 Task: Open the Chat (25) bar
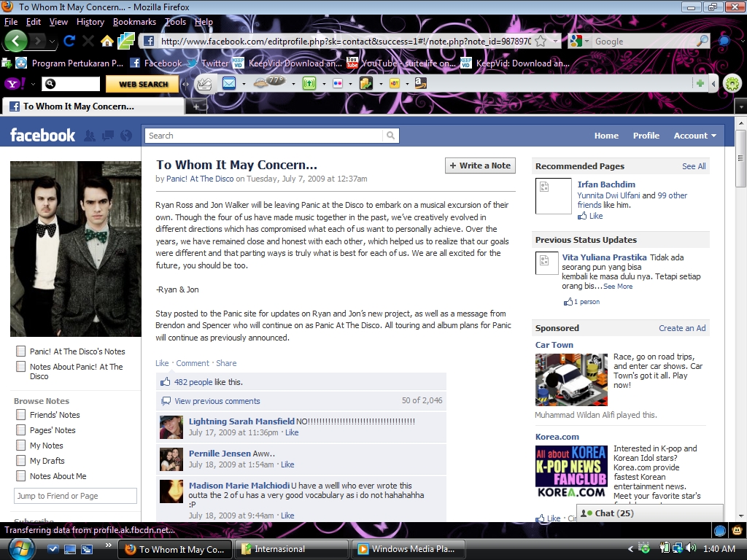pos(650,513)
